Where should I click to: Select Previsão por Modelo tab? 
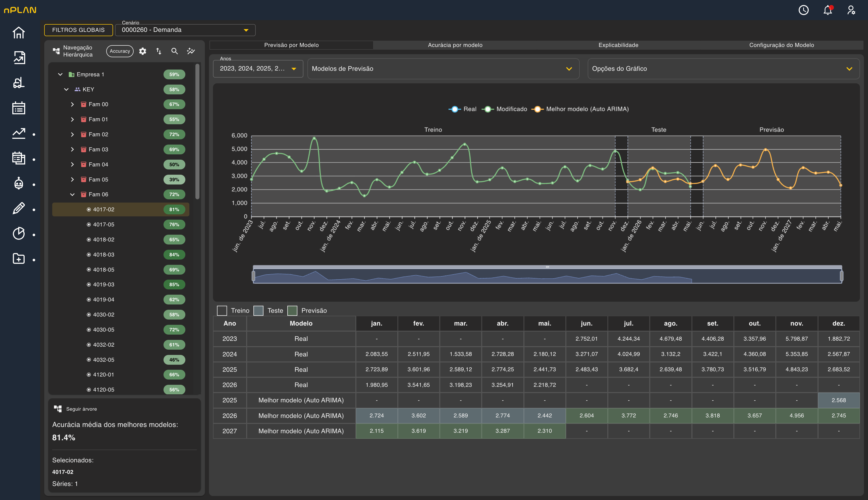click(291, 45)
